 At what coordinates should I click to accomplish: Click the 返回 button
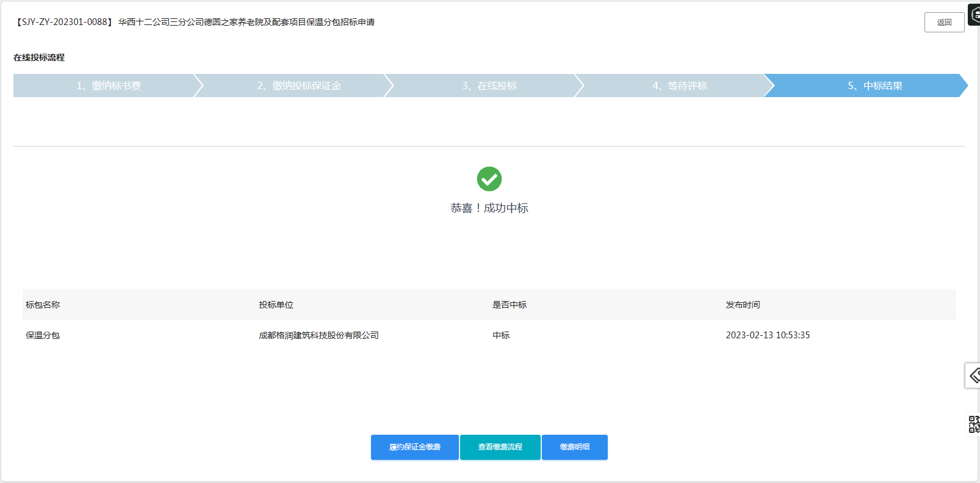point(944,22)
